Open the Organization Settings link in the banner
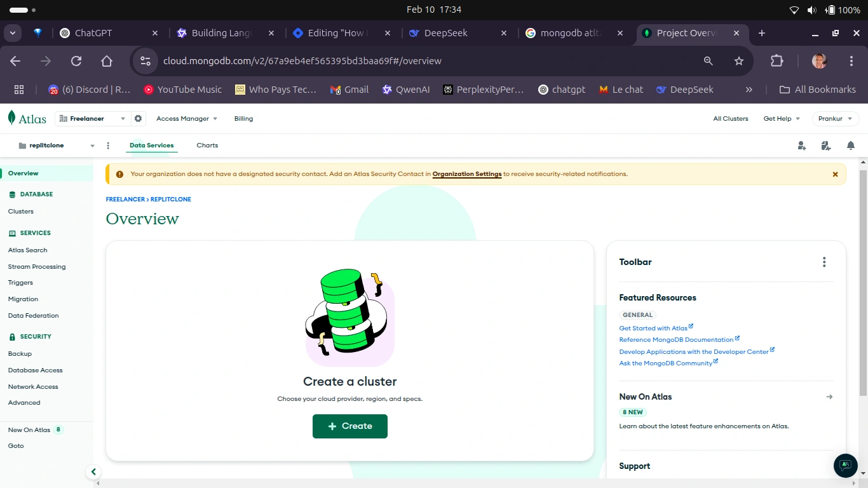Viewport: 868px width, 488px height. pos(466,174)
